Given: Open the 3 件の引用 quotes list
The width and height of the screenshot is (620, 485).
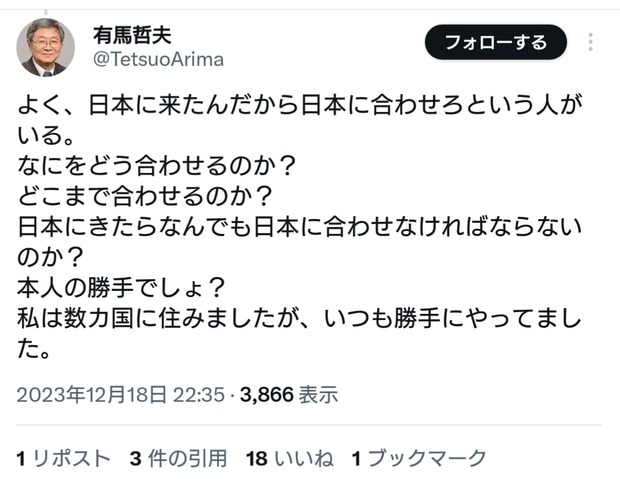Looking at the screenshot, I should pyautogui.click(x=178, y=458).
